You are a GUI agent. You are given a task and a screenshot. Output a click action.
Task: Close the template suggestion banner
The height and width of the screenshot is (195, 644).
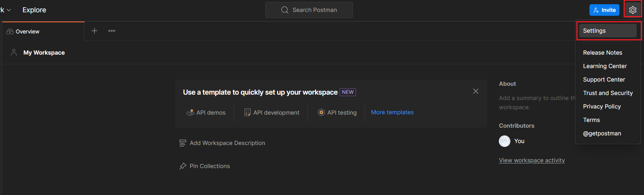coord(475,91)
